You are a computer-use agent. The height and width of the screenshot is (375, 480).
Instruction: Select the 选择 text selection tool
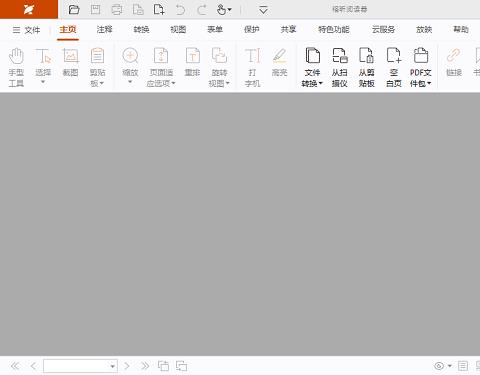[43, 62]
